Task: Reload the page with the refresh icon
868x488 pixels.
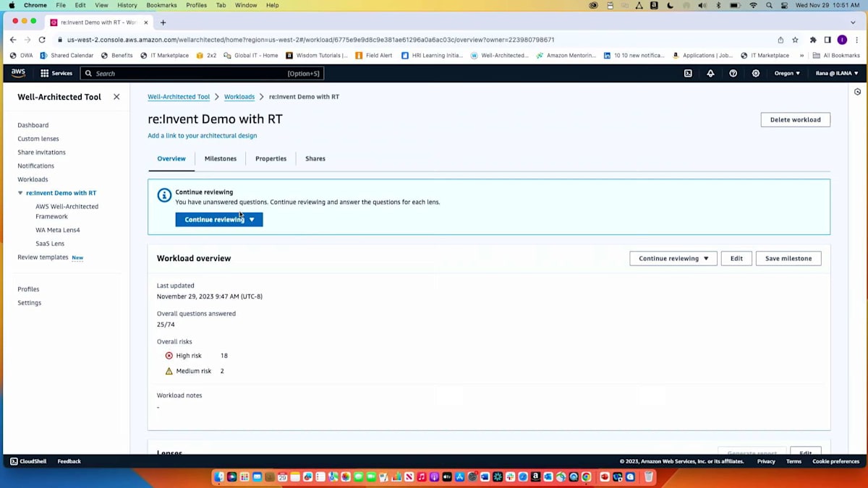Action: click(42, 40)
